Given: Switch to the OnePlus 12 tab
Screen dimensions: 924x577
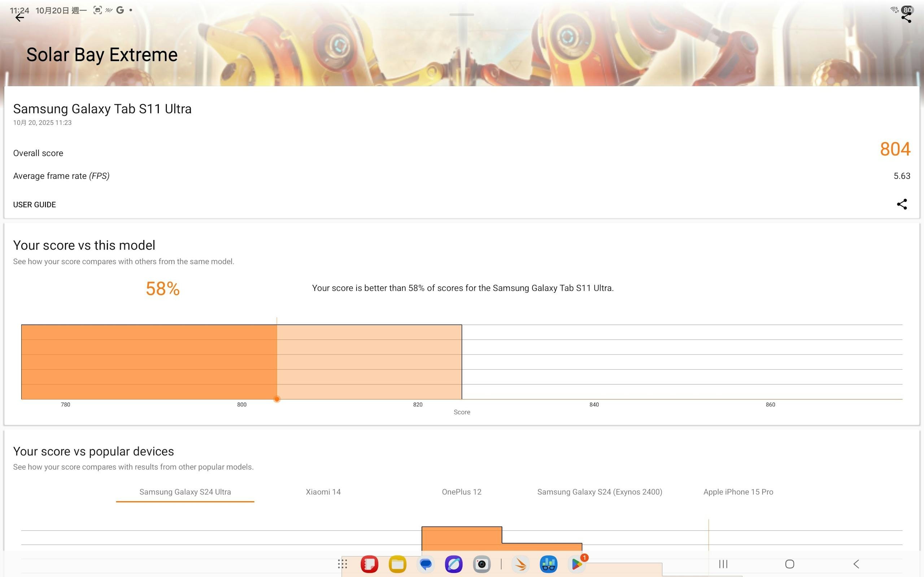Looking at the screenshot, I should pos(461,492).
